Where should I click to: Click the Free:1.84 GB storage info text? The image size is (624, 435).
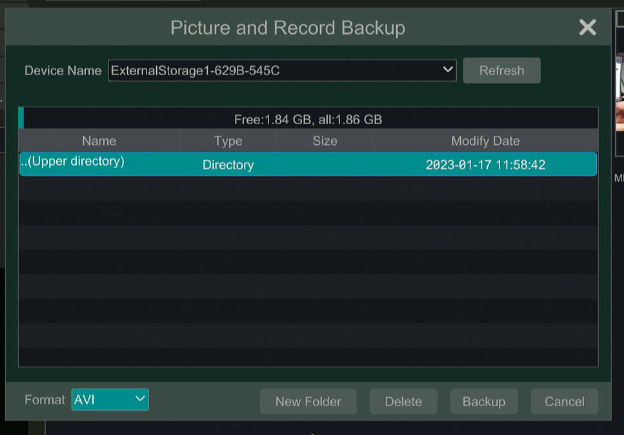coord(308,119)
